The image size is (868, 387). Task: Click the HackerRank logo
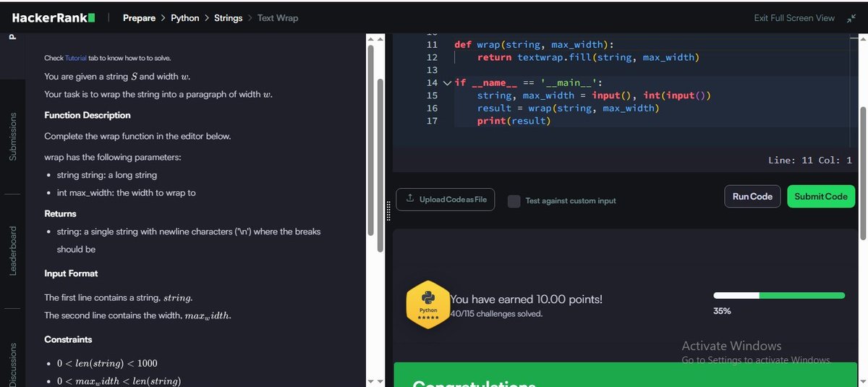tap(54, 17)
